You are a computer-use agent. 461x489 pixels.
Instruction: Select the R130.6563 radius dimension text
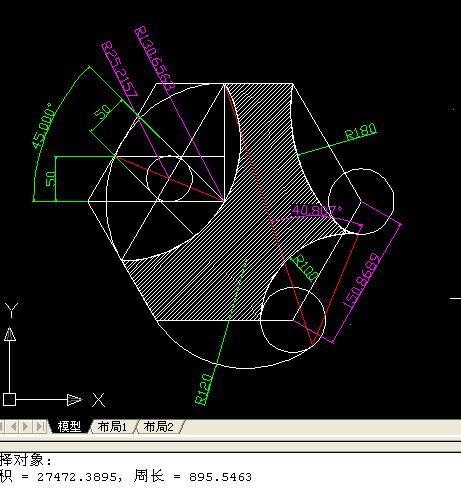[154, 58]
